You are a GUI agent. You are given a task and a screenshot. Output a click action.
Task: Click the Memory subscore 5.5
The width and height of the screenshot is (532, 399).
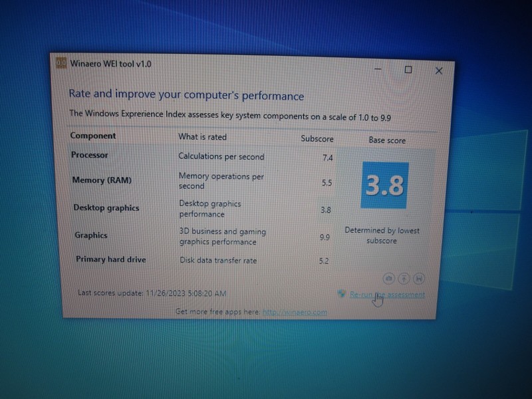(327, 183)
